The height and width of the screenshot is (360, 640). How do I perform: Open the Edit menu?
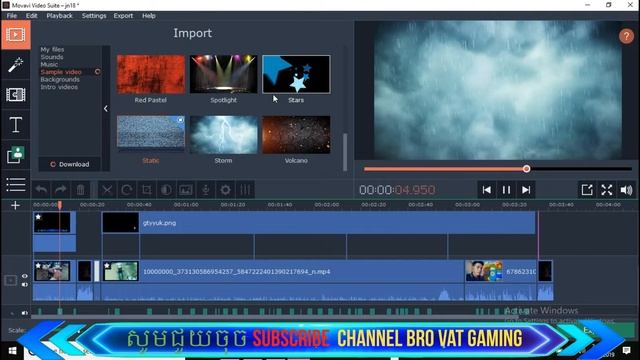(x=31, y=16)
